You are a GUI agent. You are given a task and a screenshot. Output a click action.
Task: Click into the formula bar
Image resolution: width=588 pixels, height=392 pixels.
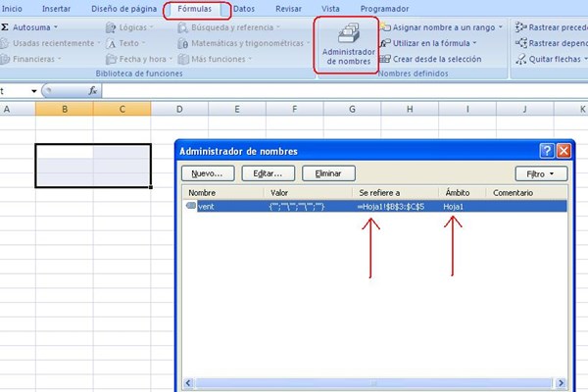(345, 90)
